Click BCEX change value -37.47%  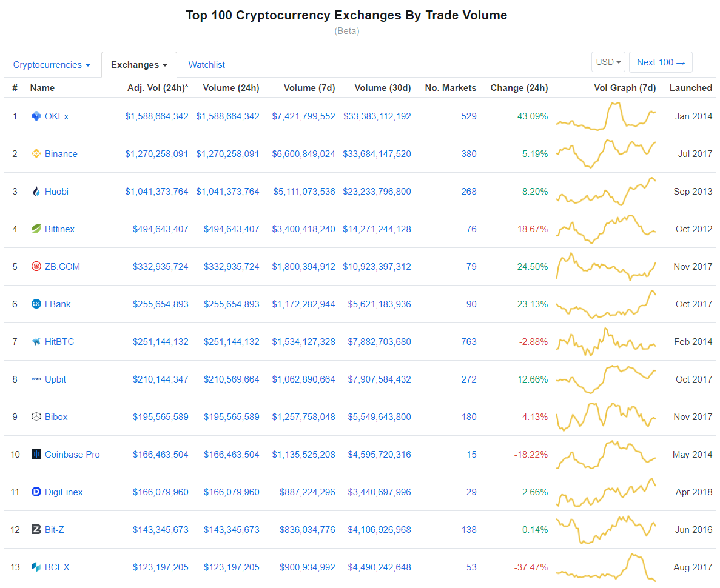point(531,567)
